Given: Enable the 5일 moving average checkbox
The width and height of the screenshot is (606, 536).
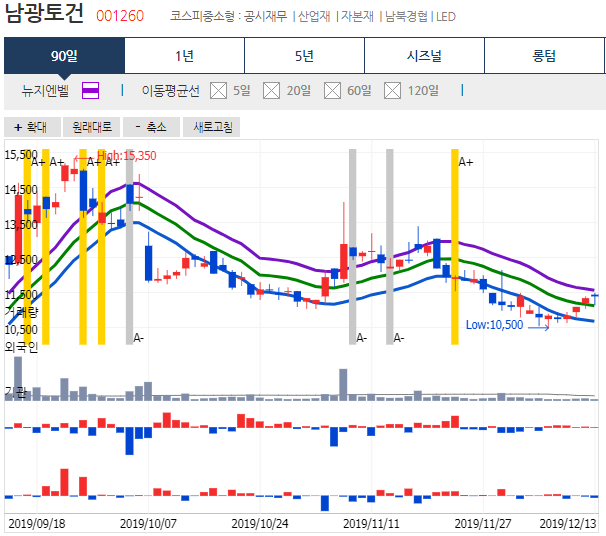Looking at the screenshot, I should click(218, 91).
